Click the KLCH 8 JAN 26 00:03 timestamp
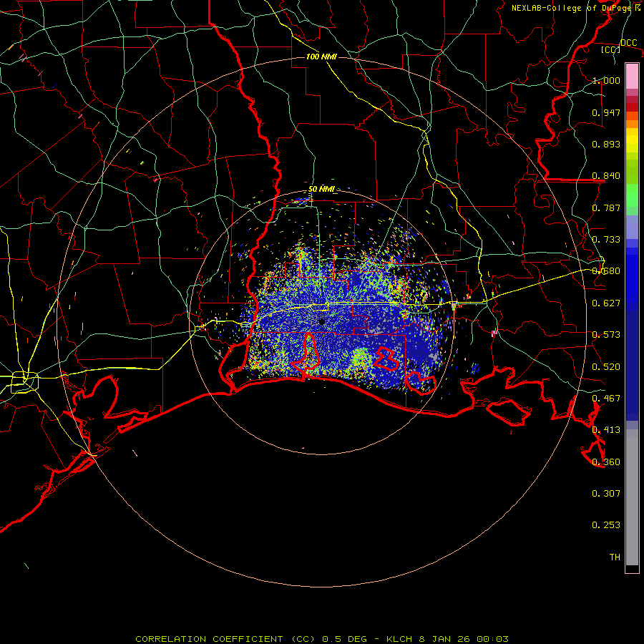The height and width of the screenshot is (644, 644). click(447, 639)
